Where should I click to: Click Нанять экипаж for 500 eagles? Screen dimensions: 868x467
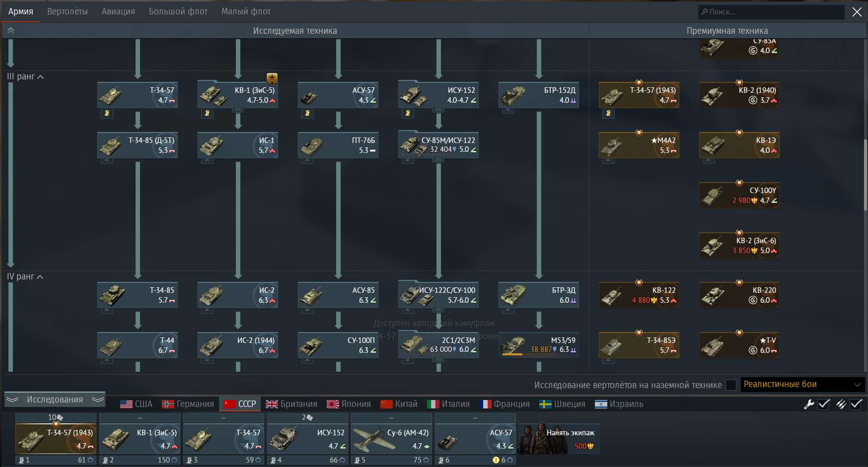point(559,439)
